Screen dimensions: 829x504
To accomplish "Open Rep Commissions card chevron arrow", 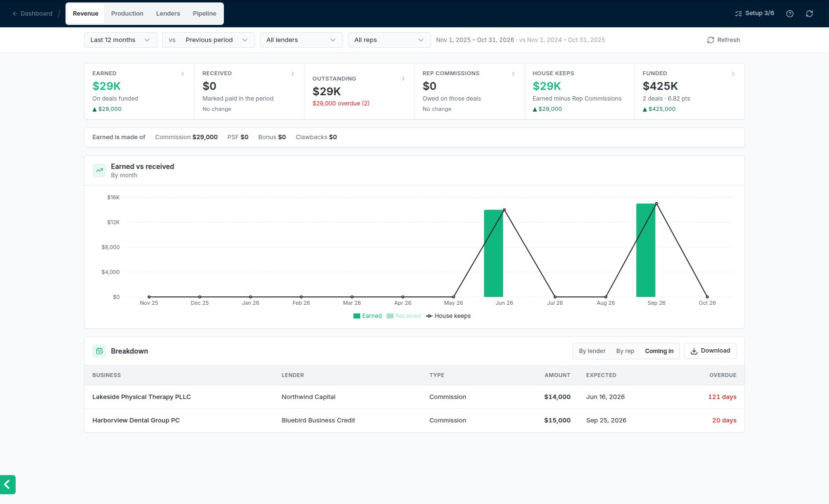I will (x=513, y=74).
